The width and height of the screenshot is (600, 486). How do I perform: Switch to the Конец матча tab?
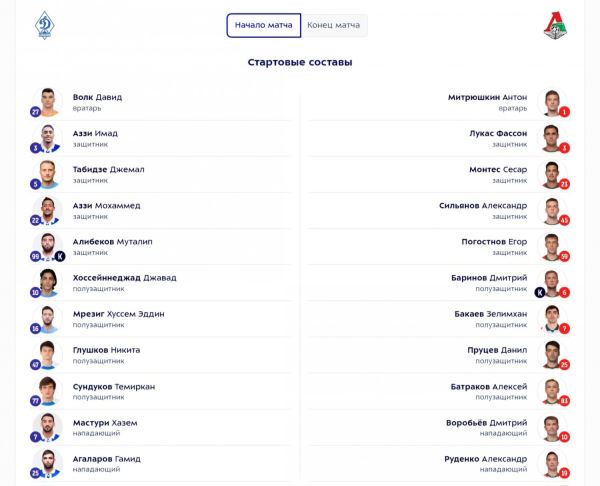334,25
